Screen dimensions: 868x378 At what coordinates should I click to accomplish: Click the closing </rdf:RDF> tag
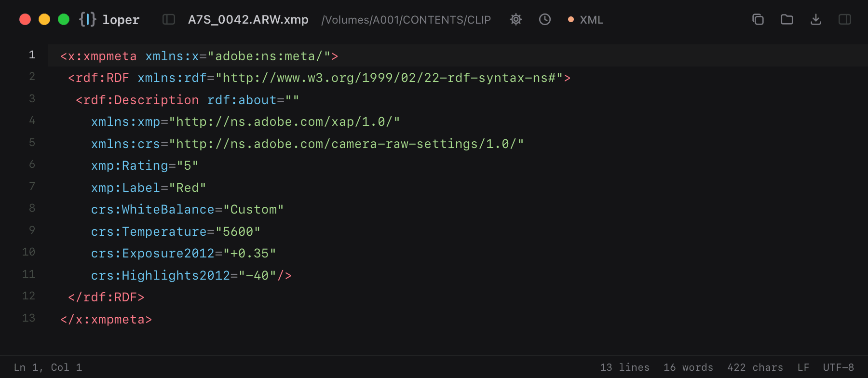point(106,297)
